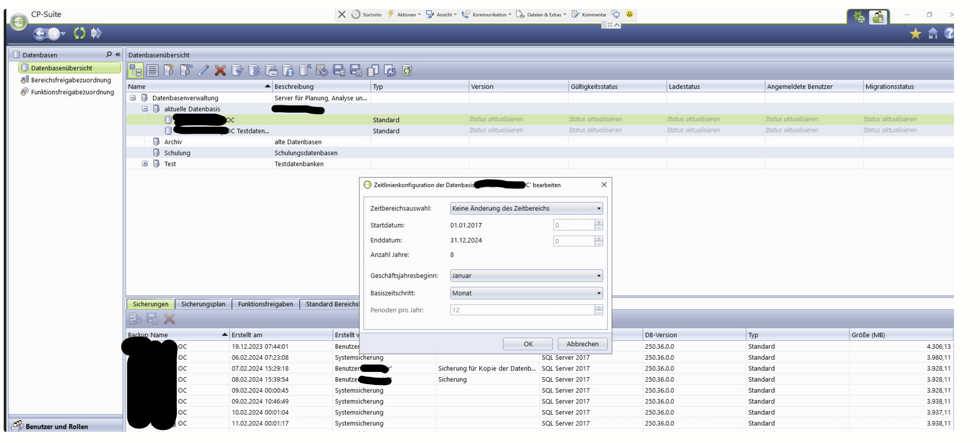Collapse the aktuelle Datenbasis tree node
This screenshot has width=980, height=443.
[145, 109]
